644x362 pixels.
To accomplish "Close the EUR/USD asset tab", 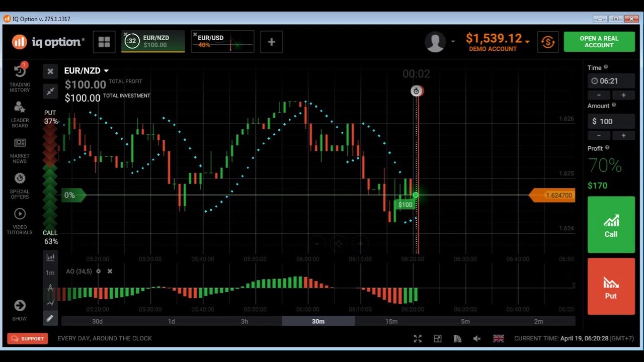I will 195,34.
